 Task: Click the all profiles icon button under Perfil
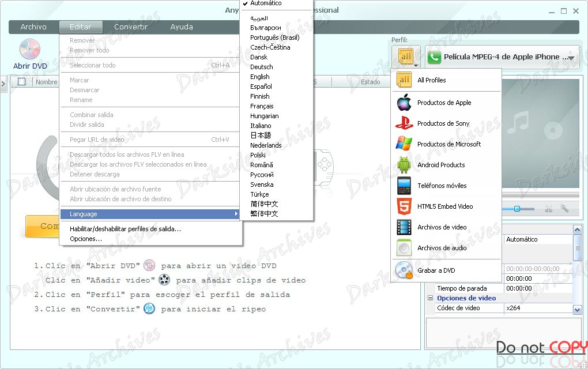tap(406, 57)
